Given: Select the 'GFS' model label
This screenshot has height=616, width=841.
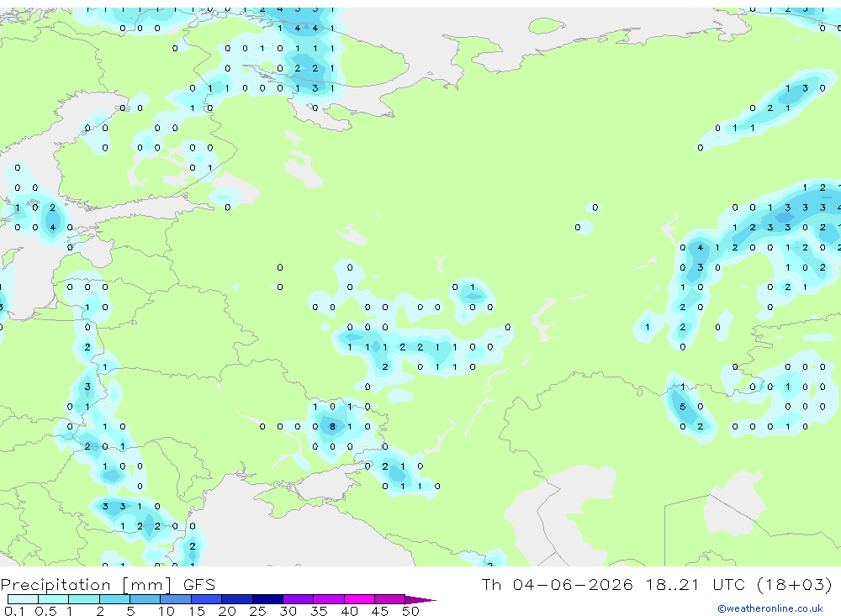Looking at the screenshot, I should [x=199, y=584].
